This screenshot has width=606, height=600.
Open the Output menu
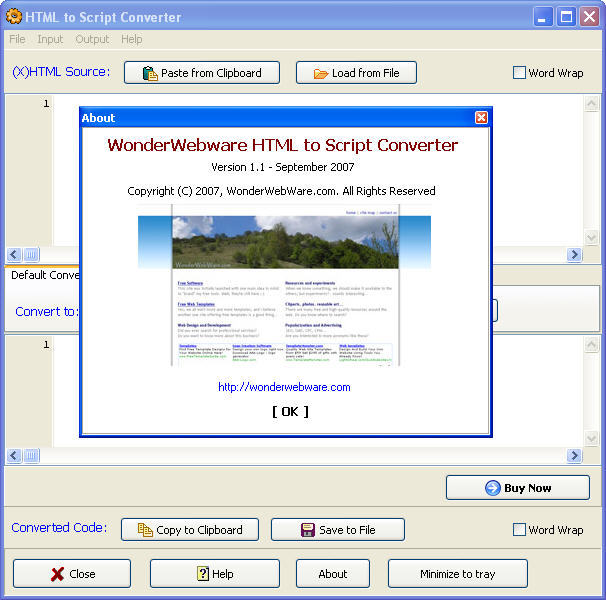pos(92,39)
